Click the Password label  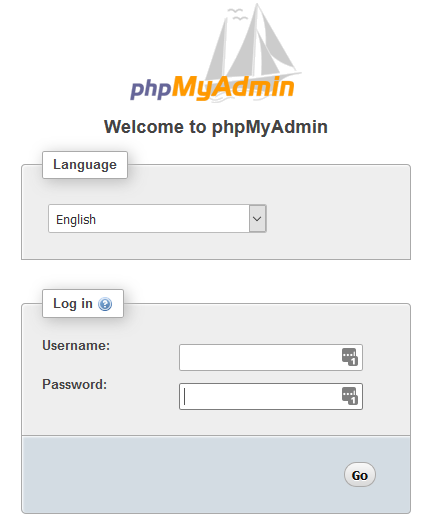74,384
